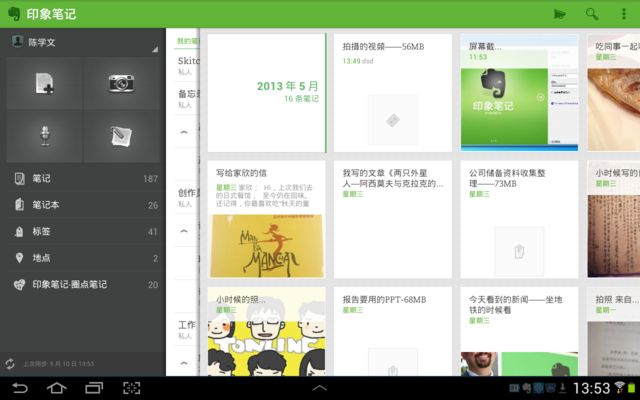The image size is (640, 400).
Task: Open the 工作 notebook entry
Action: (187, 329)
